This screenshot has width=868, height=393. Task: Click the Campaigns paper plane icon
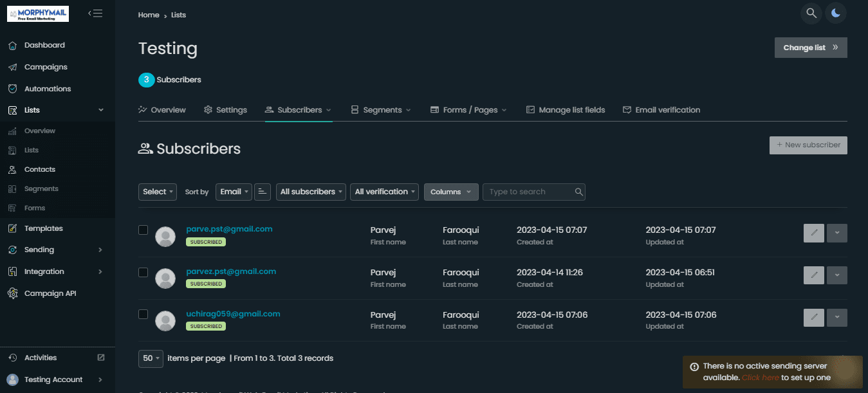[x=12, y=67]
